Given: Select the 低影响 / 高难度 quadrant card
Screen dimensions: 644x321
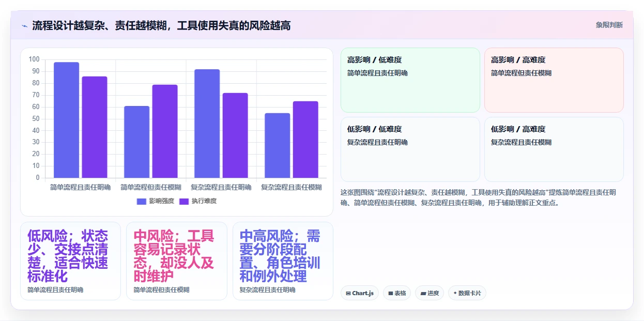Looking at the screenshot, I should pyautogui.click(x=554, y=149).
